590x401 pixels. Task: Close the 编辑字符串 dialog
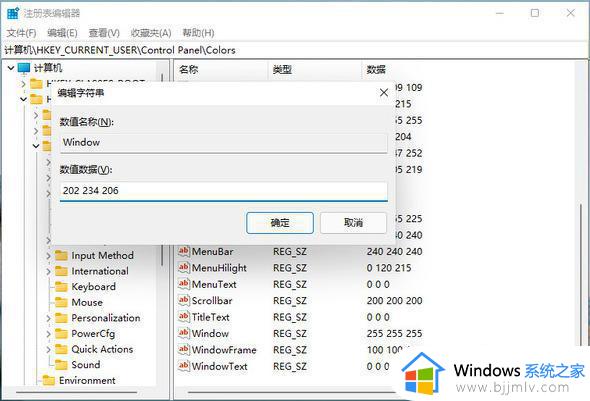[384, 93]
